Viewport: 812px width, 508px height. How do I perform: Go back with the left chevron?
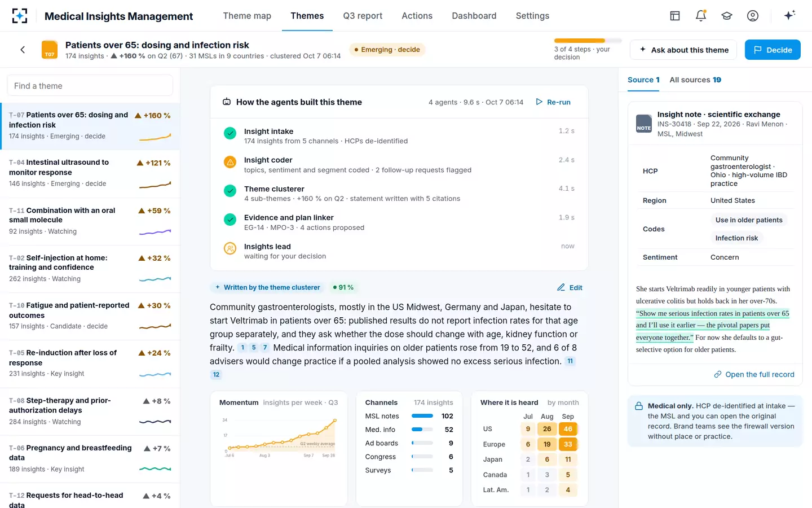[23, 50]
